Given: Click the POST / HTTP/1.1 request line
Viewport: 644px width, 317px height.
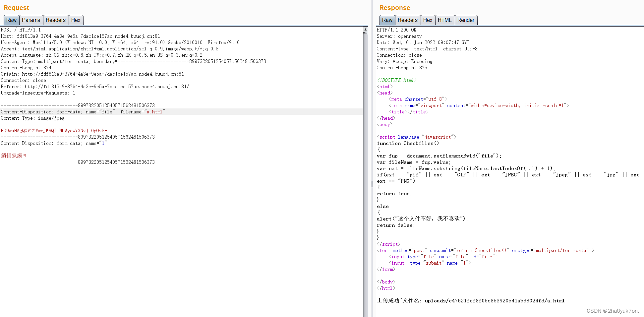Looking at the screenshot, I should pyautogui.click(x=21, y=30).
